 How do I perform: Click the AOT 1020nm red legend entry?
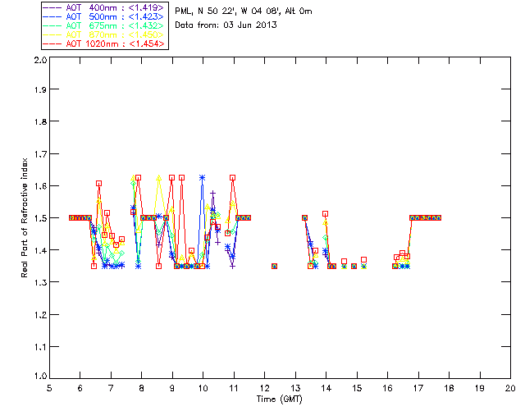pyautogui.click(x=104, y=43)
